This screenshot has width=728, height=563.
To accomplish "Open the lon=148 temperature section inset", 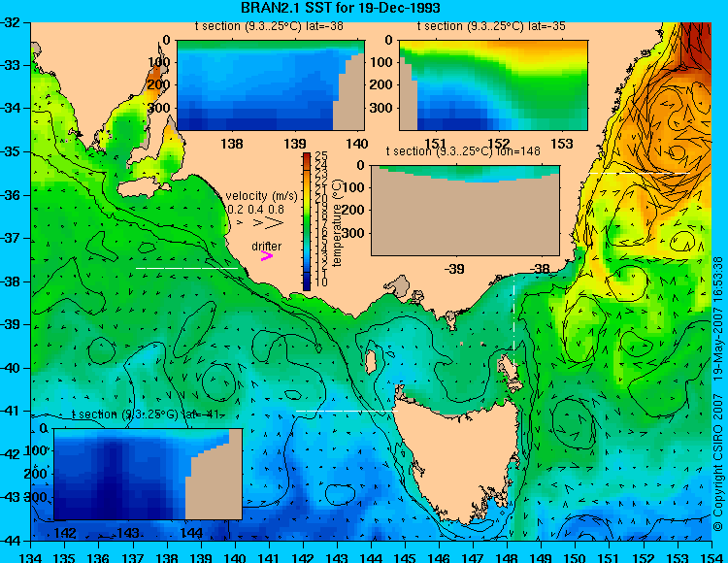I will coord(466,211).
